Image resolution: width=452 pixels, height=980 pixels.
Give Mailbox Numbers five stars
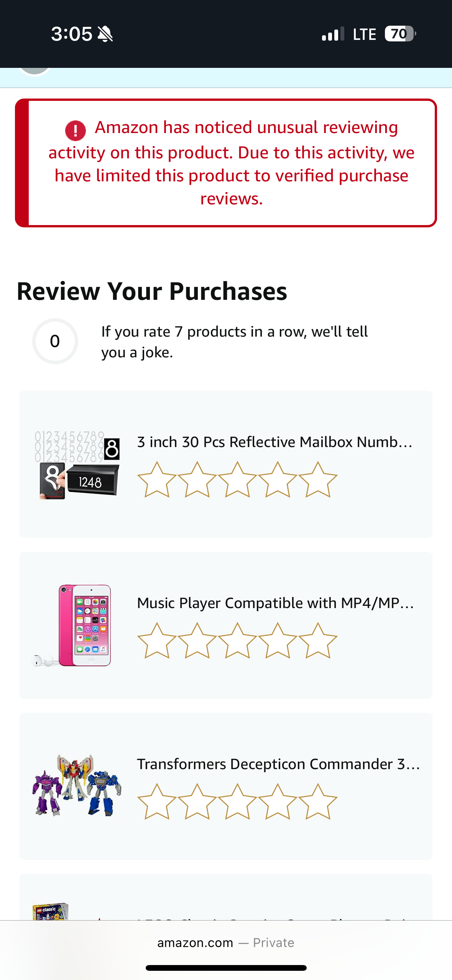point(318,480)
